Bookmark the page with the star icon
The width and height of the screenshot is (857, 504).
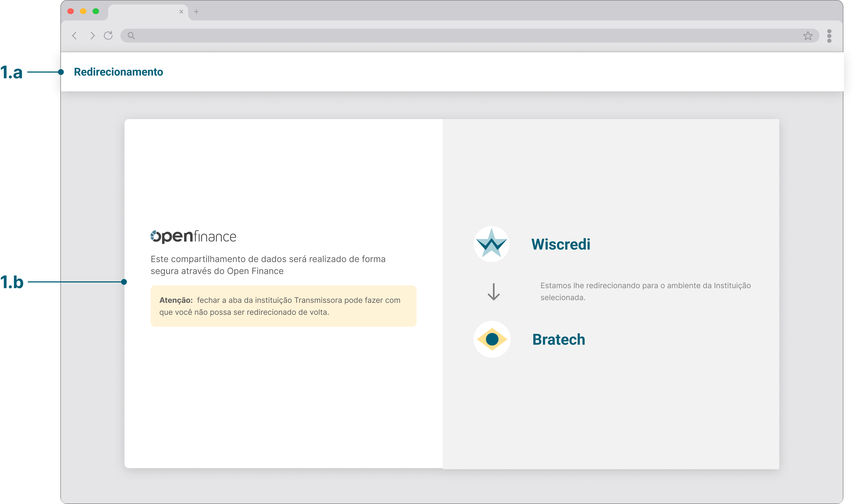(808, 35)
